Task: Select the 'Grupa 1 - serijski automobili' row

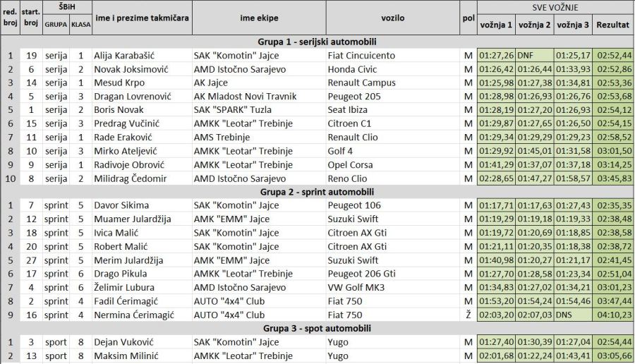Action: [x=317, y=42]
